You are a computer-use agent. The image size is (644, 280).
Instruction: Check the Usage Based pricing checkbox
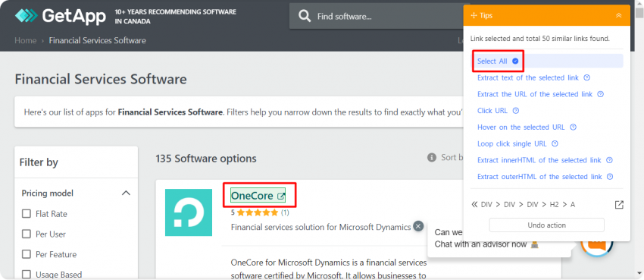(x=27, y=274)
